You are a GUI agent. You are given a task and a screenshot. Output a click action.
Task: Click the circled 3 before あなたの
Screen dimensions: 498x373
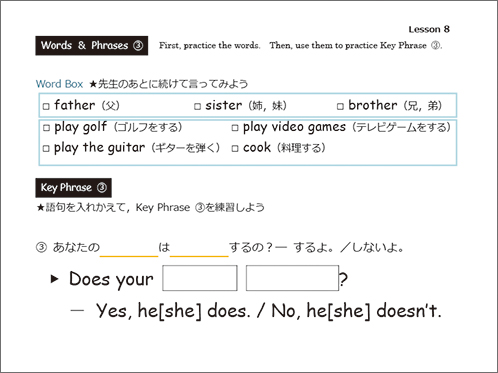pyautogui.click(x=41, y=248)
